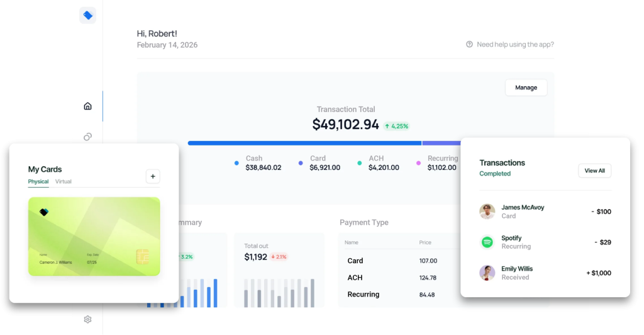Click the blue tag app logo
Viewport: 644px width, 335px height.
[87, 15]
